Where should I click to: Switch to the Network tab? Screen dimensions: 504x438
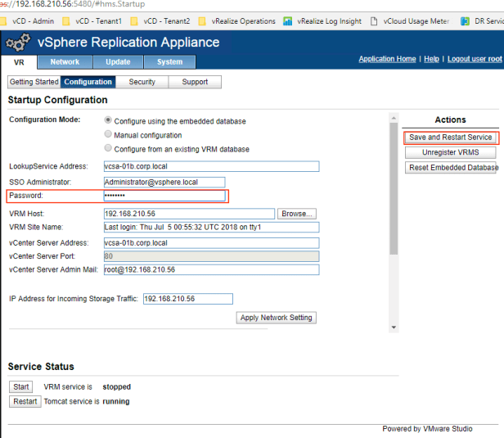[65, 62]
